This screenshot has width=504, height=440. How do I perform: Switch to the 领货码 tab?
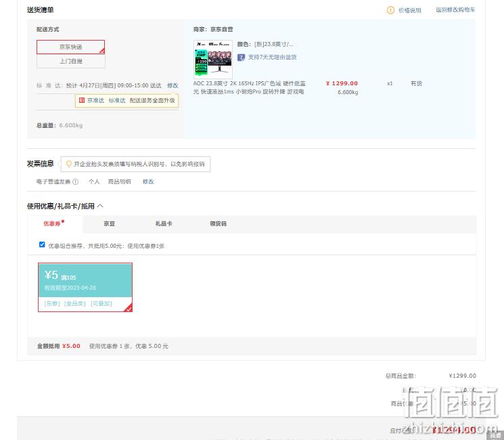point(219,223)
